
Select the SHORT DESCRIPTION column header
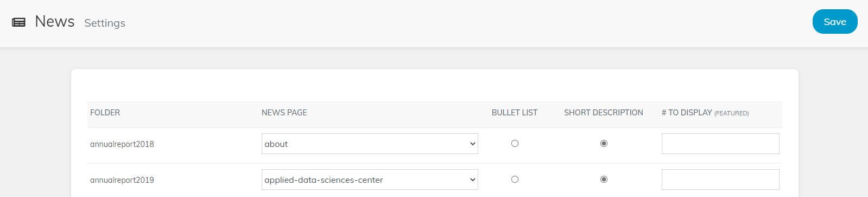click(x=603, y=113)
